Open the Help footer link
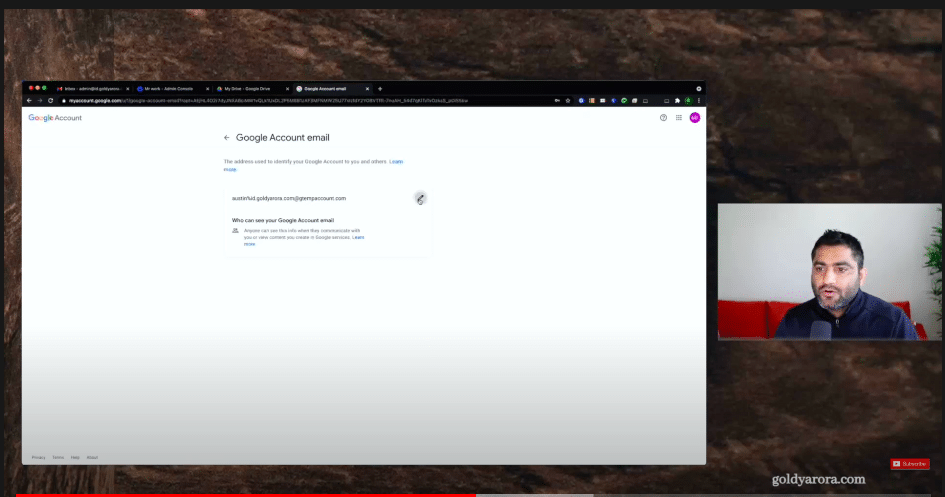The image size is (945, 497). (x=75, y=457)
